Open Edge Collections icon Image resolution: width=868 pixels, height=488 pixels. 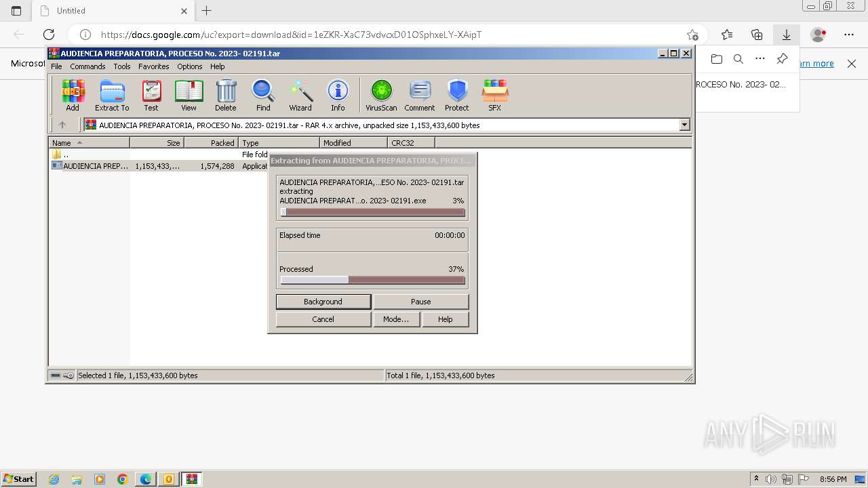point(757,35)
